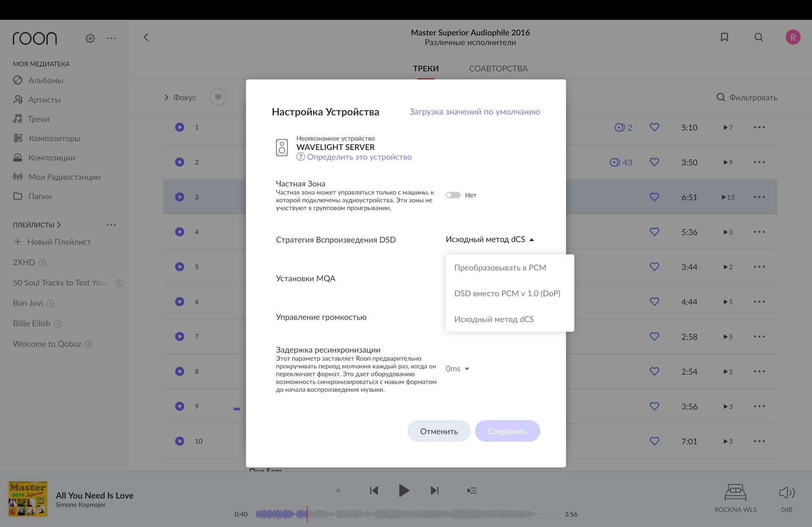Switch to the ТРЕКИ tab
This screenshot has width=812, height=527.
[426, 68]
